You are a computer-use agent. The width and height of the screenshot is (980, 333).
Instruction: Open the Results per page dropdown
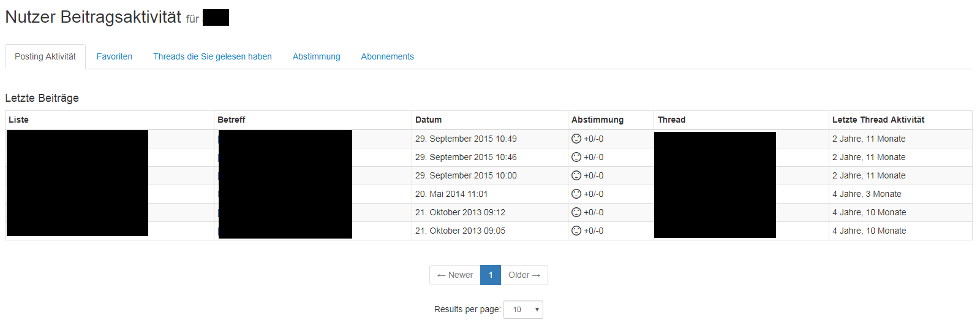point(523,310)
